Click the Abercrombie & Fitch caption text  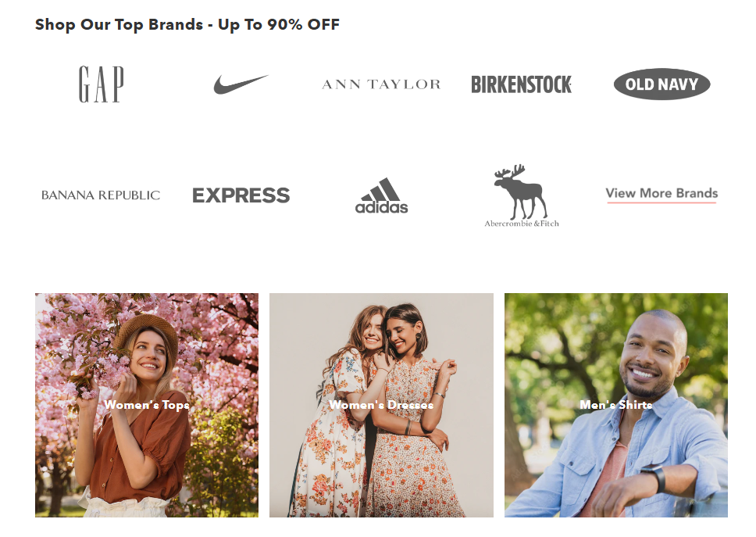(x=522, y=224)
